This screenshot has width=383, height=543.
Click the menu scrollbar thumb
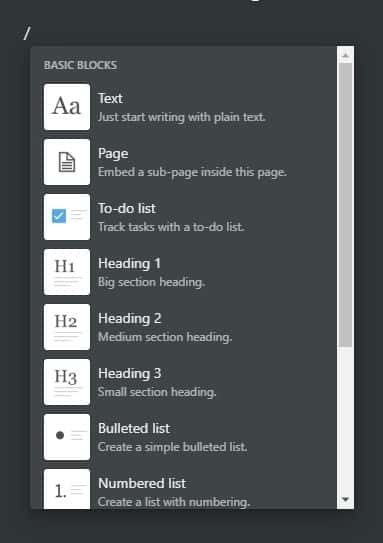pos(346,204)
